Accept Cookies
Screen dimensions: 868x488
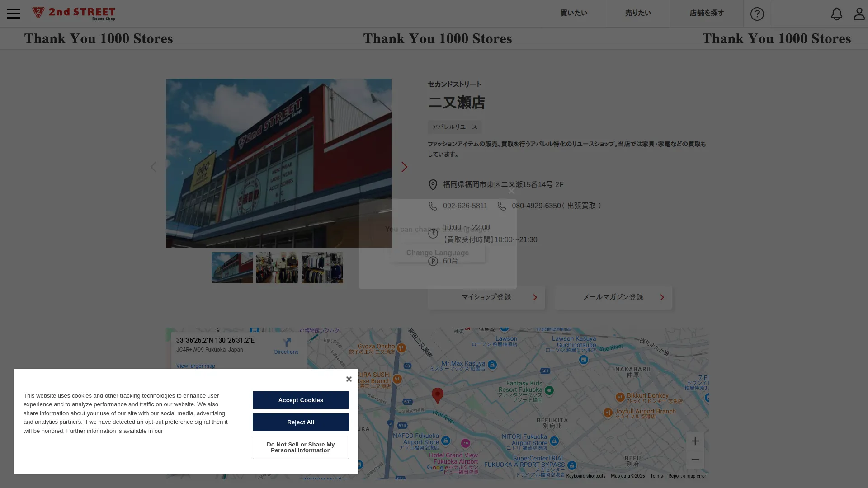coord(301,400)
